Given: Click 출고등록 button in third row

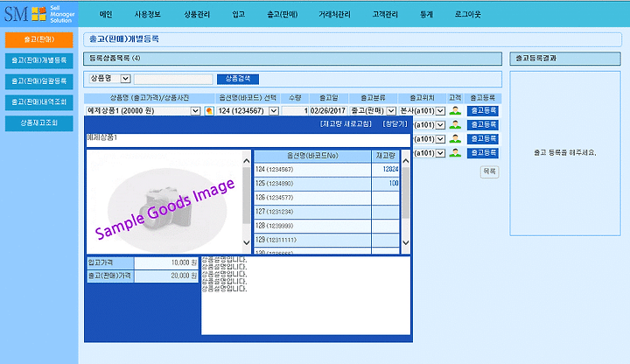Looking at the screenshot, I should point(482,139).
